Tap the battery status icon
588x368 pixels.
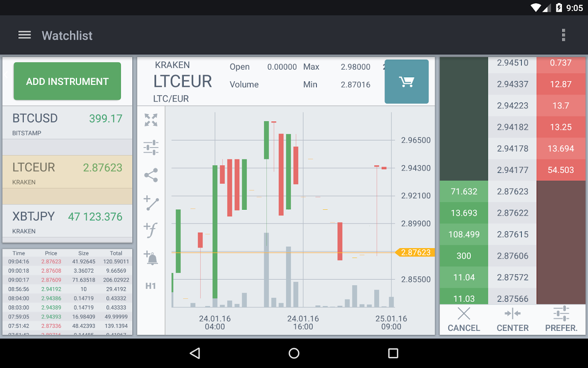[x=559, y=8]
